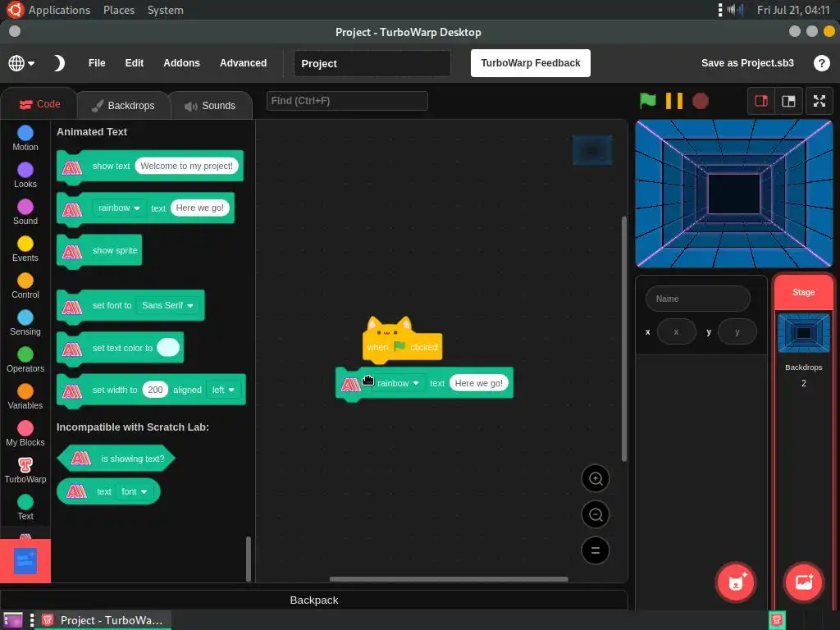
Task: Click the system volume icon
Action: (x=736, y=10)
